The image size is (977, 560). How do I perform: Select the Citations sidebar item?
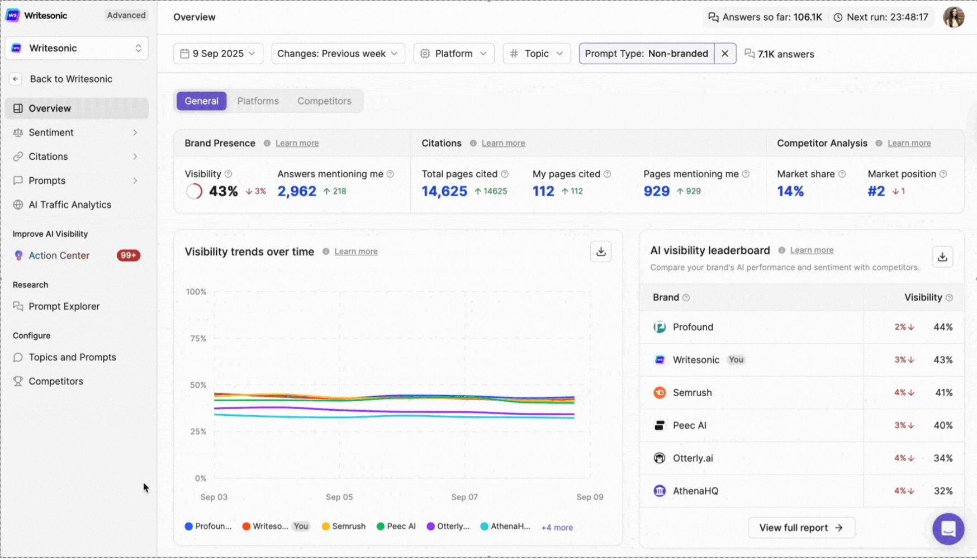click(48, 156)
